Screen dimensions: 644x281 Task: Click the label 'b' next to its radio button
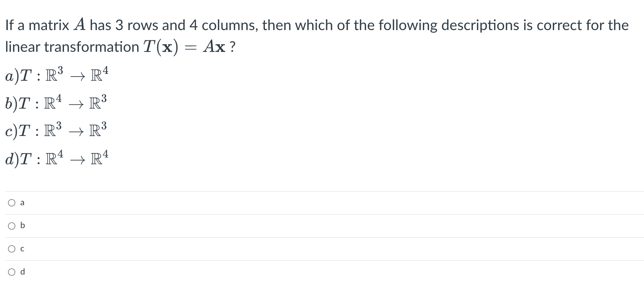pyautogui.click(x=22, y=225)
